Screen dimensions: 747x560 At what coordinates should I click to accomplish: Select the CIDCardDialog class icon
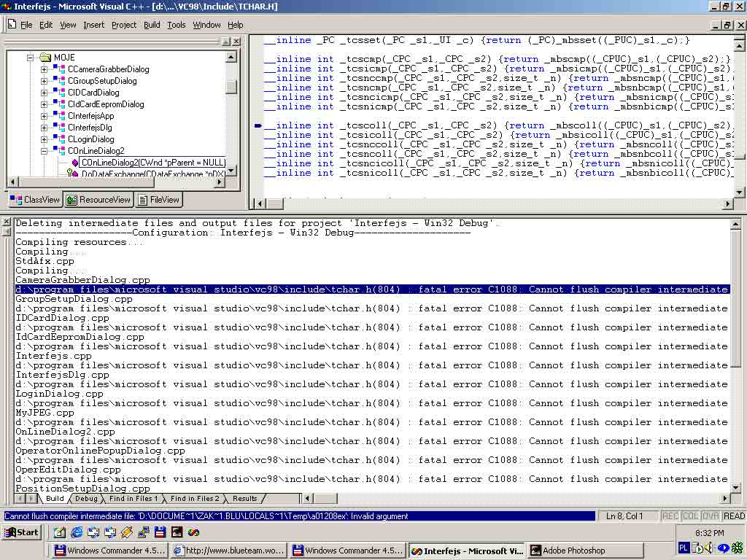pos(58,93)
